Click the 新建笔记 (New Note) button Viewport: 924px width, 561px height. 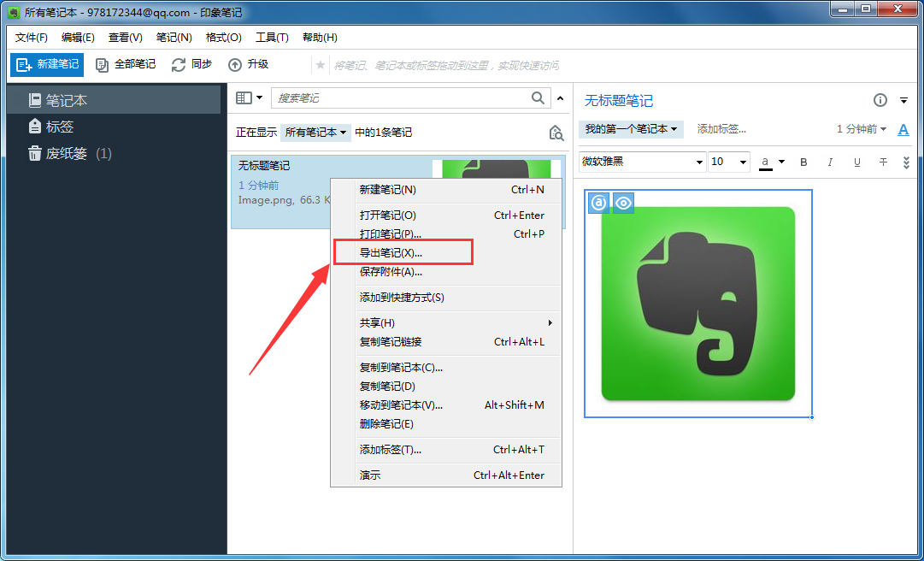[46, 64]
